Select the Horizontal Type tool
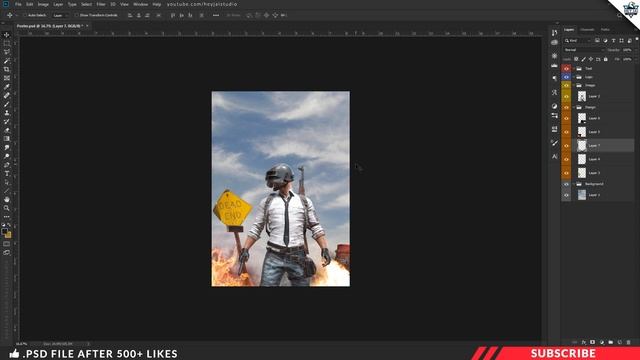The image size is (640, 360). pyautogui.click(x=7, y=173)
